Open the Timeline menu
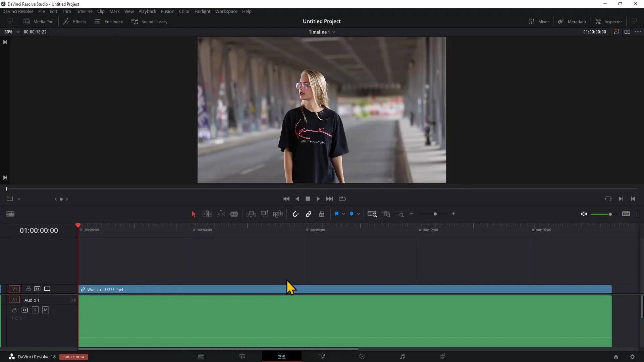The height and width of the screenshot is (362, 644). [84, 11]
